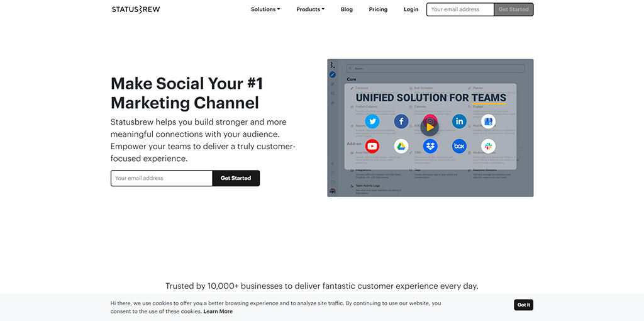
Task: Click the 'Trusted by 10,000+ businesses' text
Action: (322, 286)
